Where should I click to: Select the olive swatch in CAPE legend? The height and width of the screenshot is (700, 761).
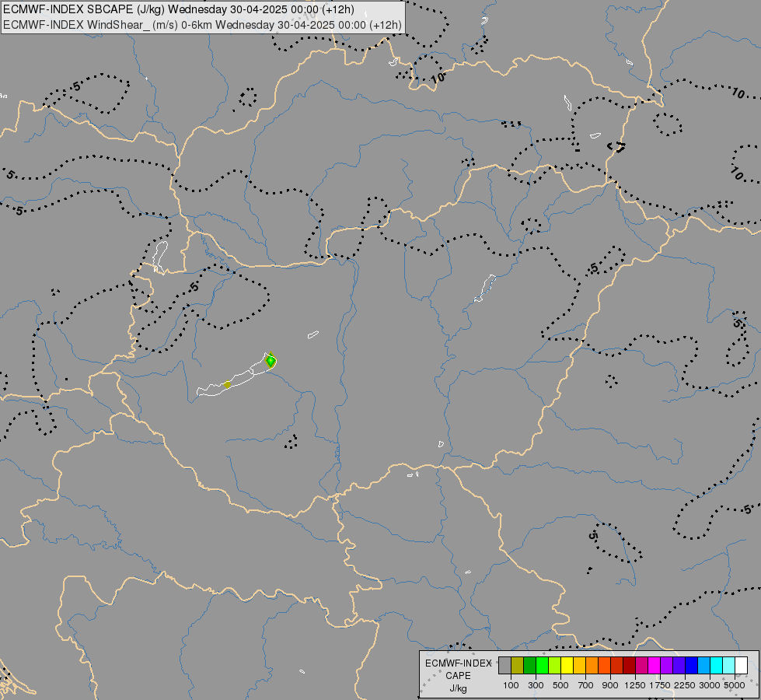518,665
